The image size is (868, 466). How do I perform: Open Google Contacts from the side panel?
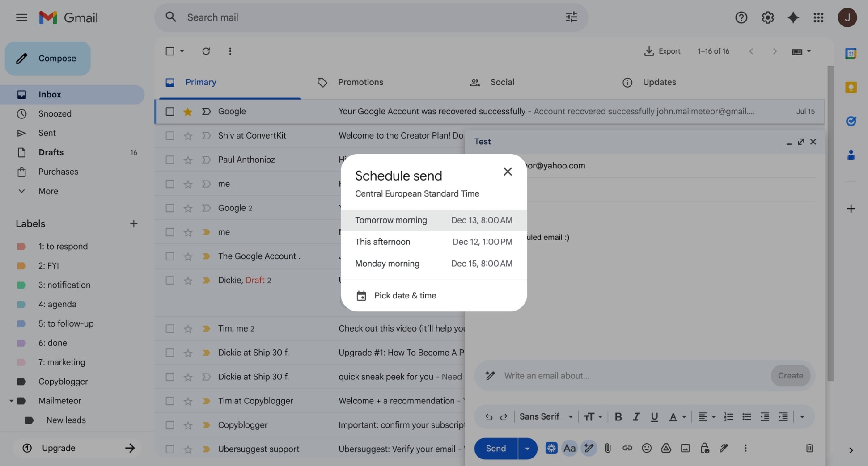[851, 155]
